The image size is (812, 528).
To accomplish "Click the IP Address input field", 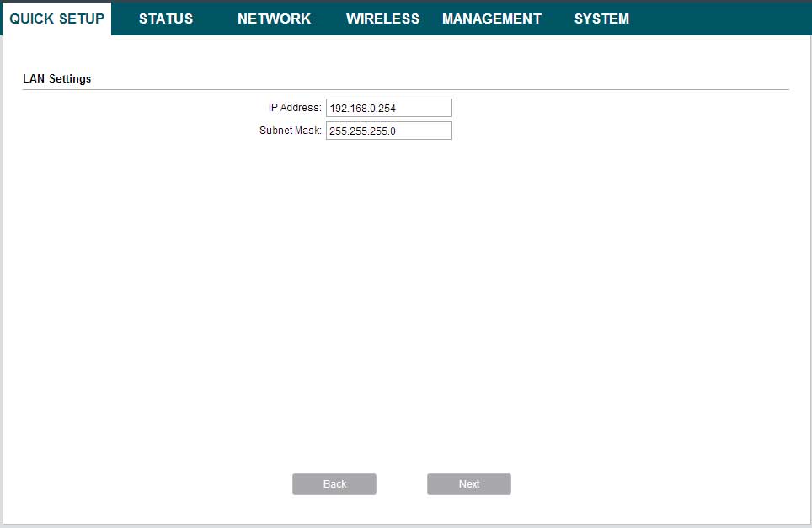I will pyautogui.click(x=389, y=108).
